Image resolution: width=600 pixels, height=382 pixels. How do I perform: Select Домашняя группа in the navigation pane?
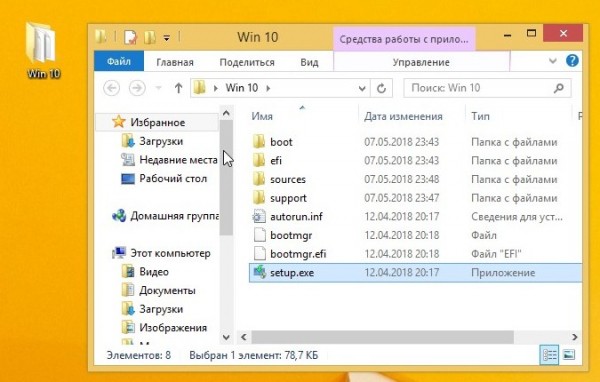point(166,216)
